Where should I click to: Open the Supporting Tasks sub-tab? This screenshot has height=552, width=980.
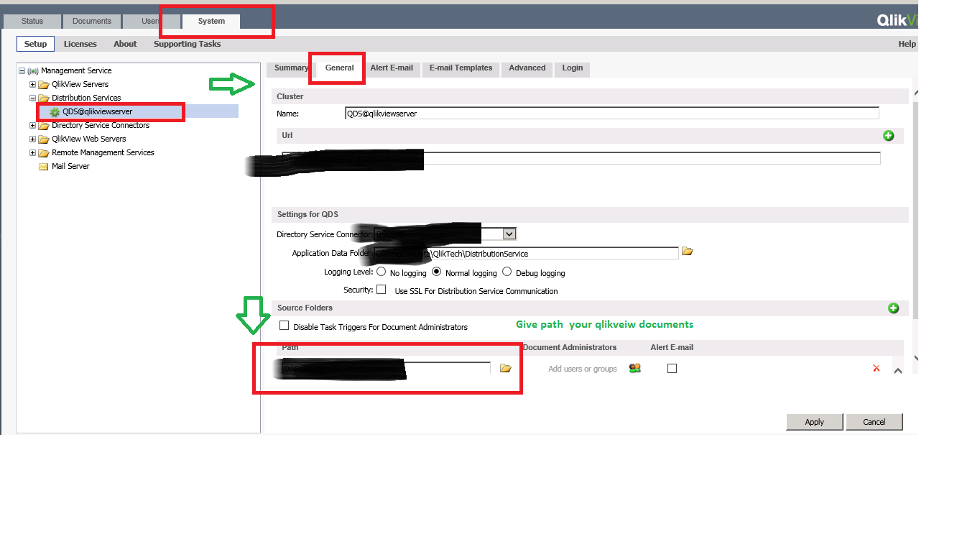click(x=188, y=44)
